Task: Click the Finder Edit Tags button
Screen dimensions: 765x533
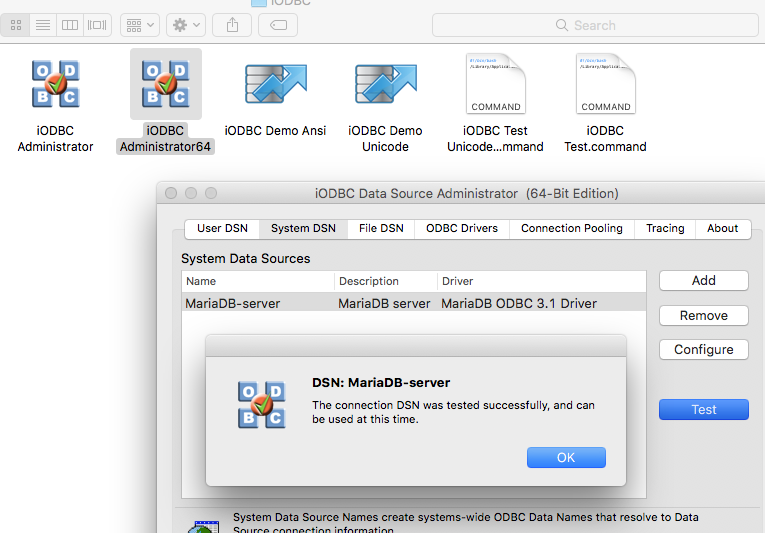Action: tap(278, 25)
